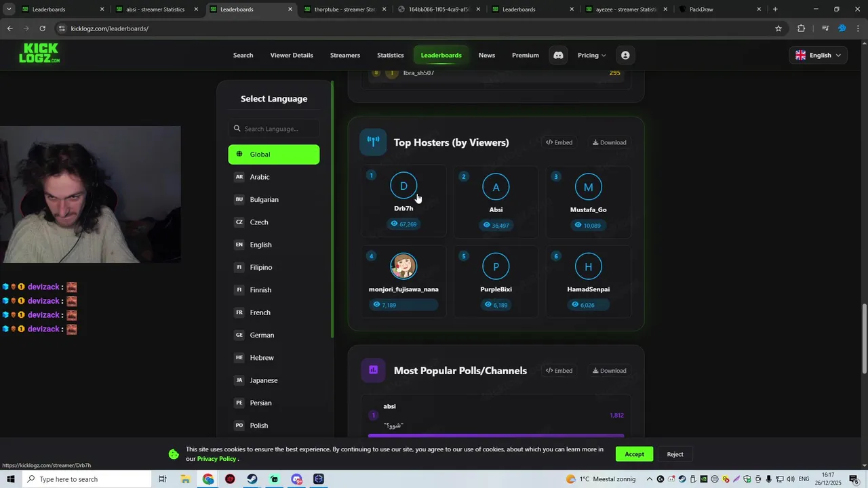Click the cookie icon in consent banner
Screen dimensions: 868x488
[174, 454]
